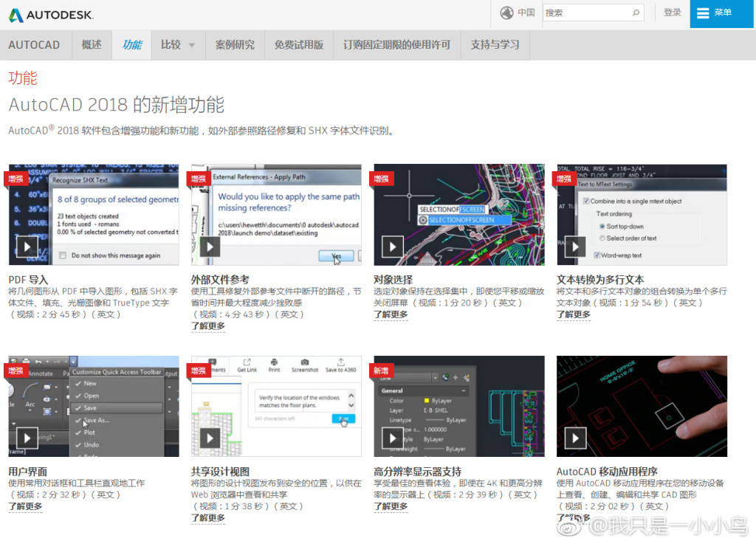Play the PDF 导入 video
756x544 pixels.
pos(27,247)
